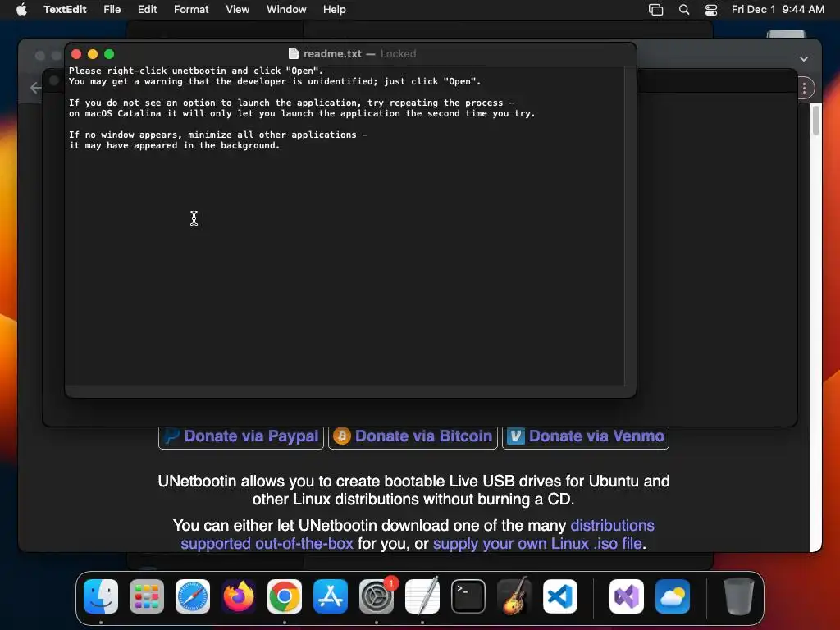Show the date and time panel

pyautogui.click(x=778, y=10)
